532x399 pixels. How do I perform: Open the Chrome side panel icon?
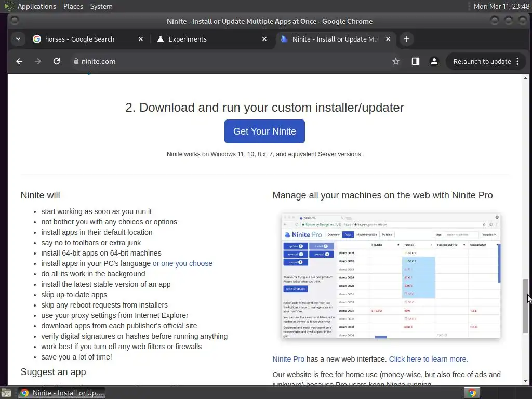[x=415, y=61]
